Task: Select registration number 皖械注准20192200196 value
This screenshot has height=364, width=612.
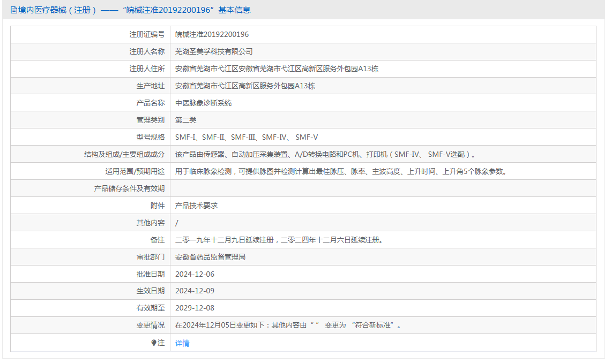Action: (x=212, y=34)
